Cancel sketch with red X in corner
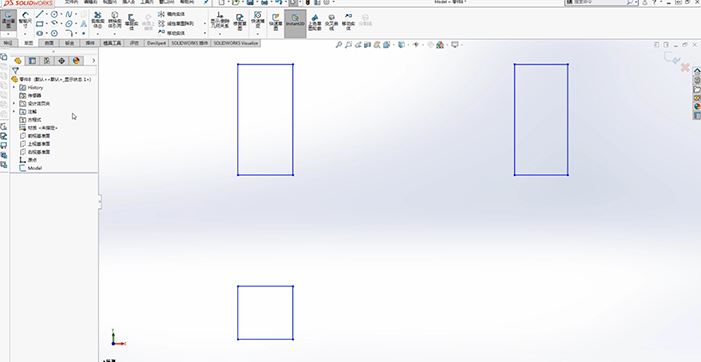The height and width of the screenshot is (362, 701). pos(684,67)
